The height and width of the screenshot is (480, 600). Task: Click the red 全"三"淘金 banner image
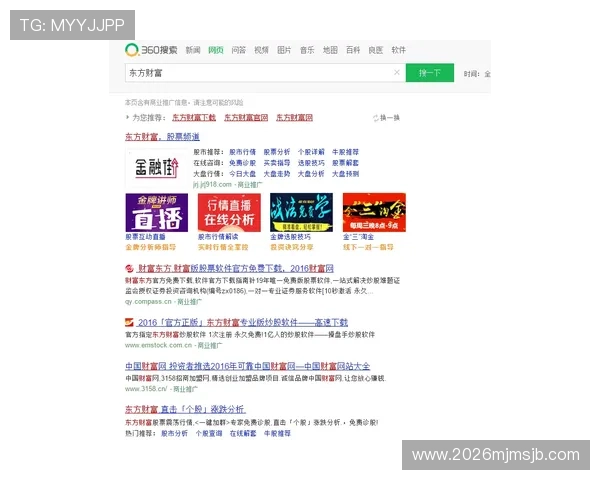[x=374, y=212]
